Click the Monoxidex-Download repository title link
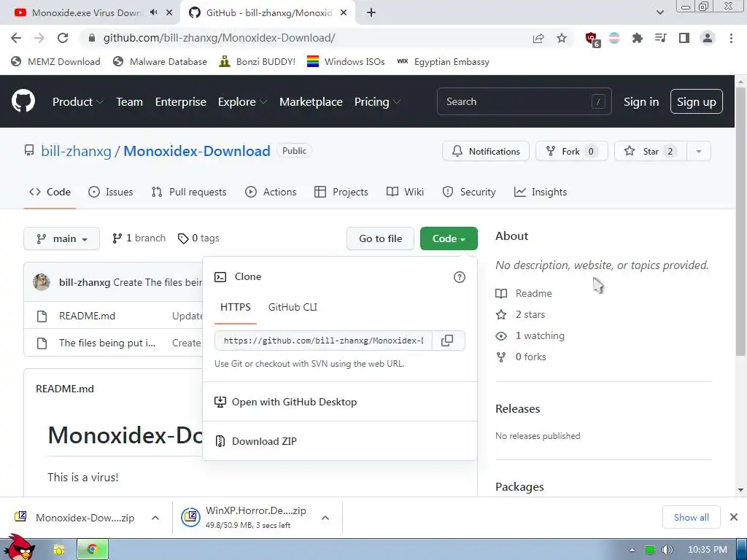The image size is (747, 560). 197,151
